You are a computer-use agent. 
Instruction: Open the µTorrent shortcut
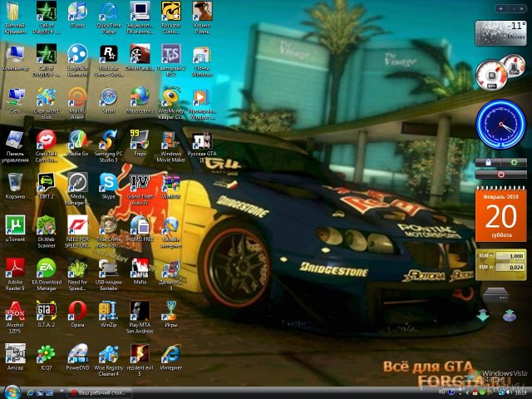15,224
